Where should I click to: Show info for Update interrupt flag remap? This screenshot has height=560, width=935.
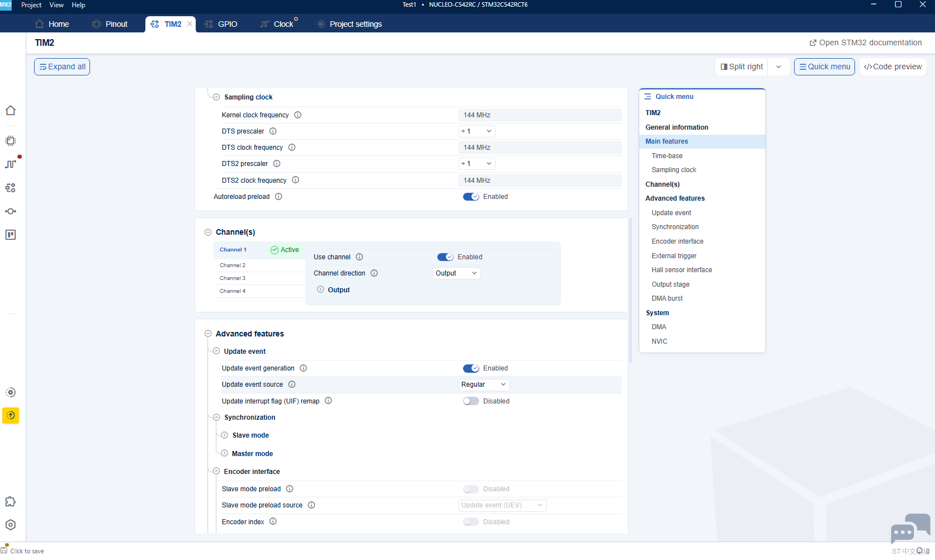(328, 401)
